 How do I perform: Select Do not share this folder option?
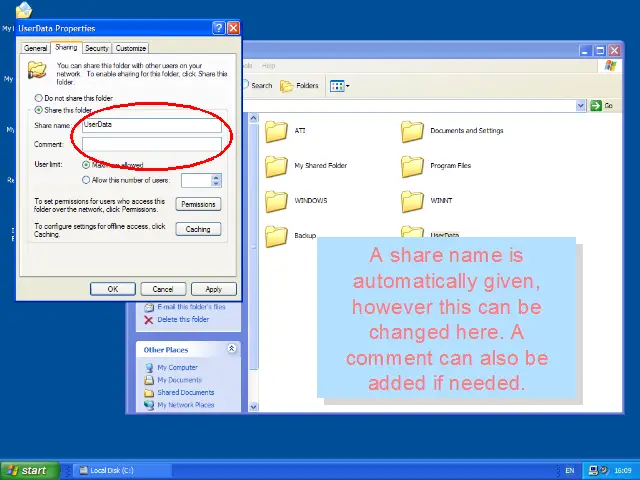pyautogui.click(x=38, y=98)
